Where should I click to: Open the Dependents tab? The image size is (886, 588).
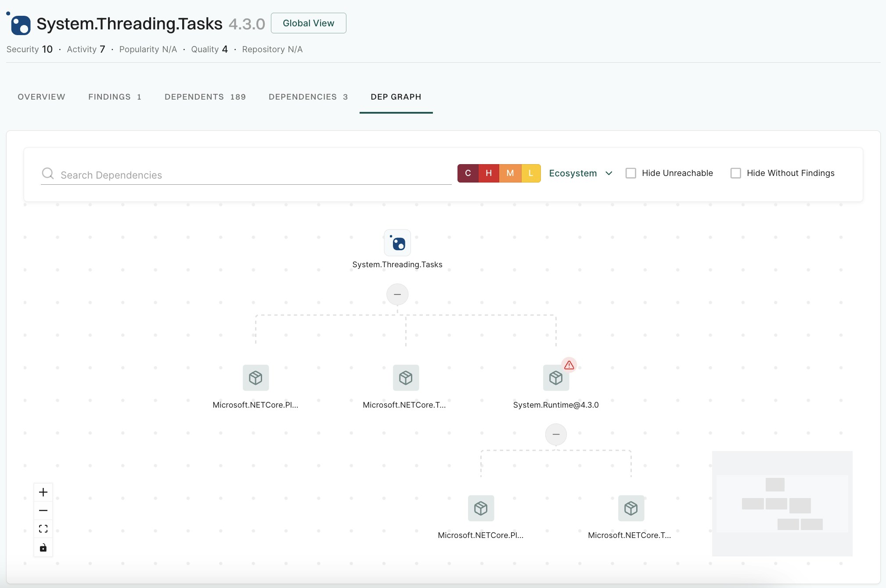[x=205, y=97]
